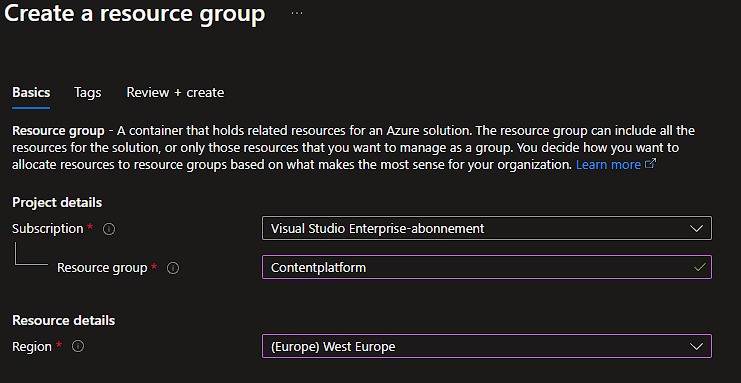
Task: Go to the Review + create tab
Action: (x=175, y=92)
